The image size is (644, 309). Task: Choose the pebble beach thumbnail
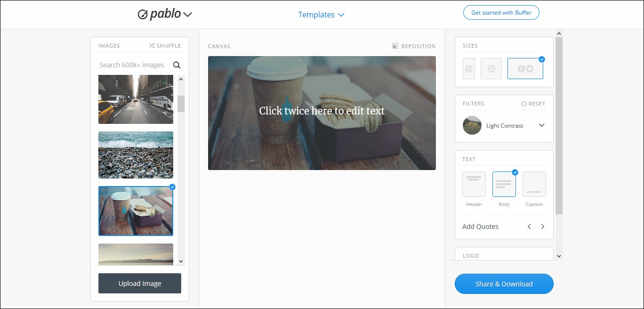pos(136,155)
